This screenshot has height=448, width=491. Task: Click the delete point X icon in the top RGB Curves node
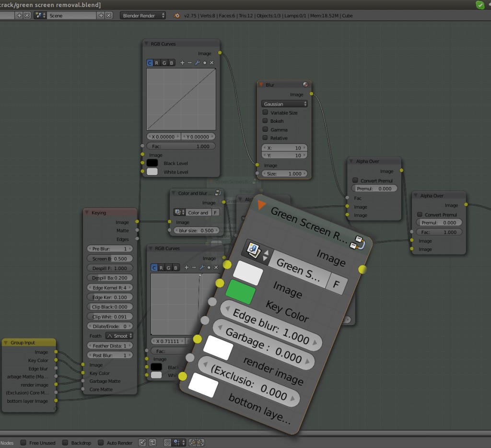211,63
